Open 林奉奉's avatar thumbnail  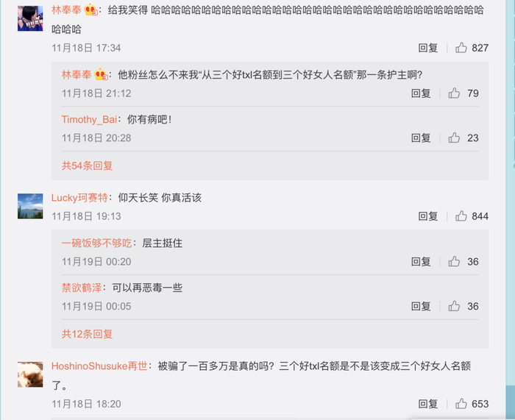30,18
